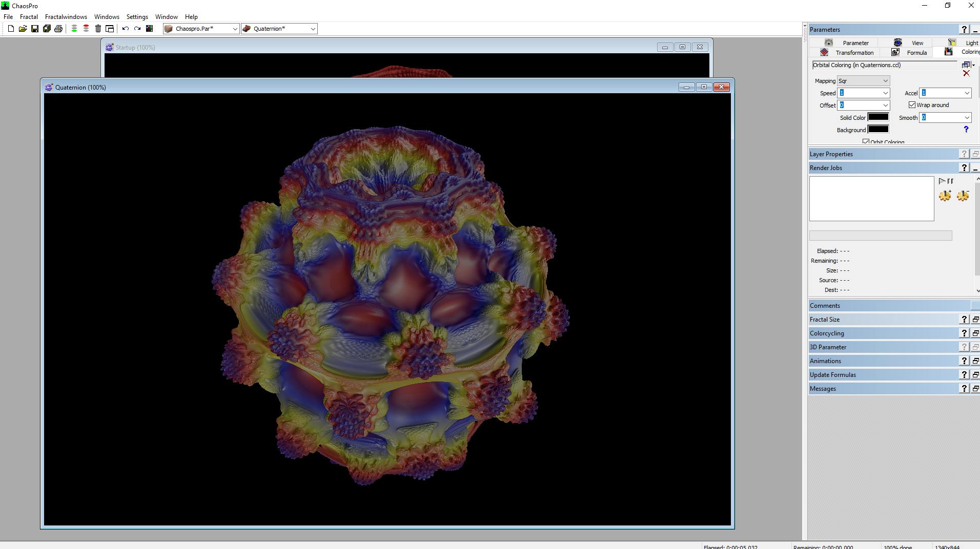980x549 pixels.
Task: Toggle the Orbit Coloring checkbox
Action: (x=866, y=142)
